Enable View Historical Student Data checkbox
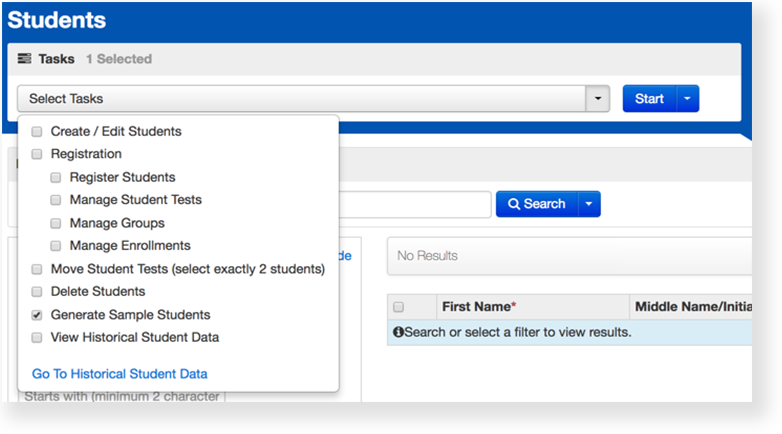Screen dimensions: 782x434 [x=37, y=338]
